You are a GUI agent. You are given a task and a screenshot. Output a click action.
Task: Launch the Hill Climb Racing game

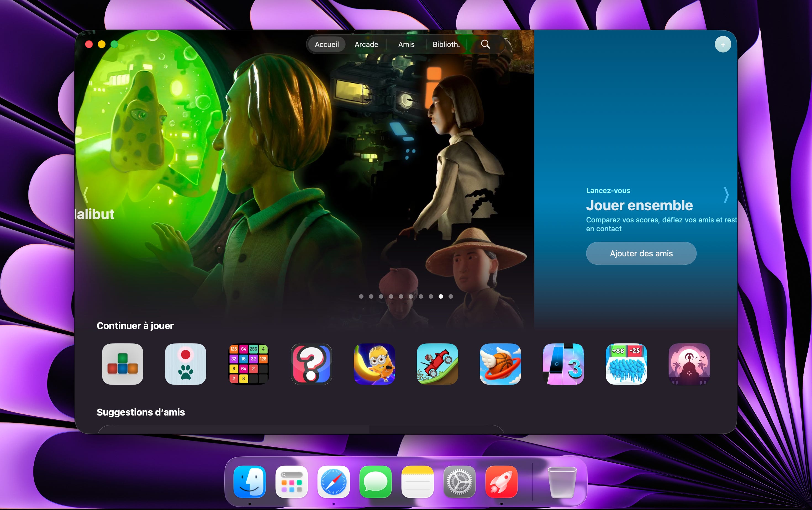click(x=437, y=364)
